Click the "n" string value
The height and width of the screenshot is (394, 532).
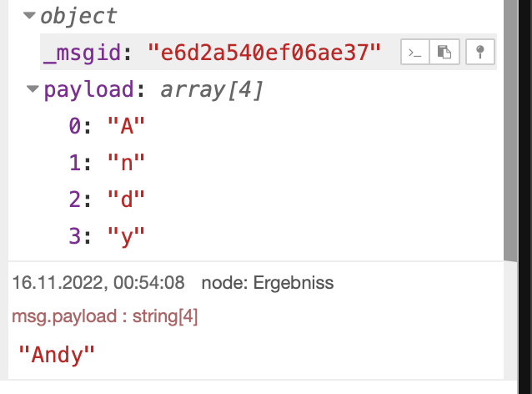pyautogui.click(x=126, y=163)
